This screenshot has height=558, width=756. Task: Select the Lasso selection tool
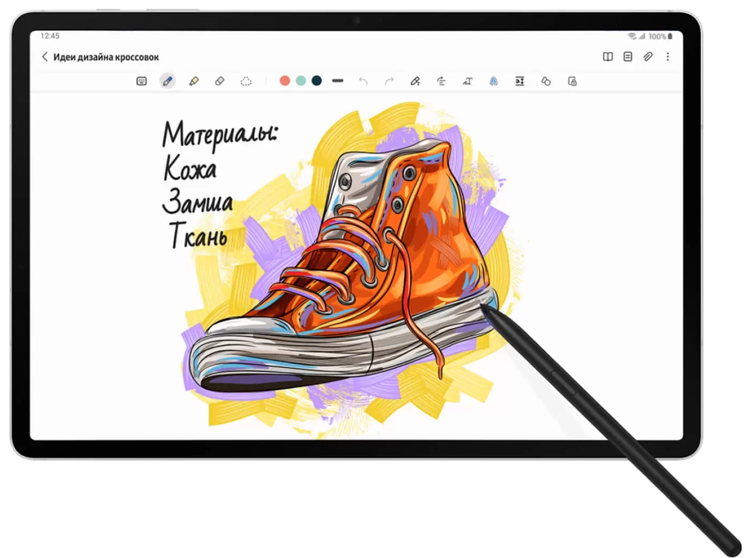pos(246,82)
